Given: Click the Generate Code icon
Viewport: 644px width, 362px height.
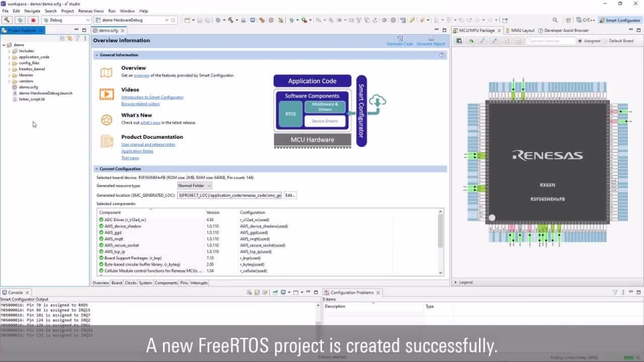Looking at the screenshot, I should tap(399, 39).
